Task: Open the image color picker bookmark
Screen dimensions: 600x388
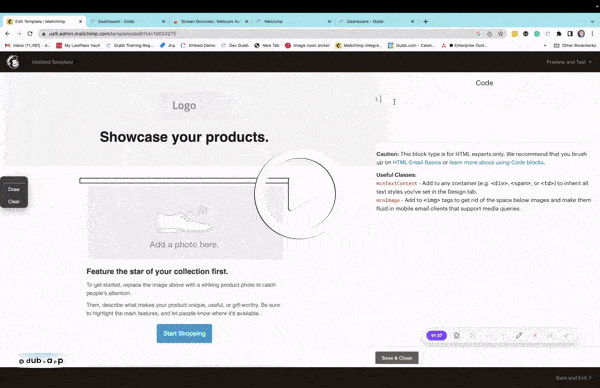Action: point(307,45)
